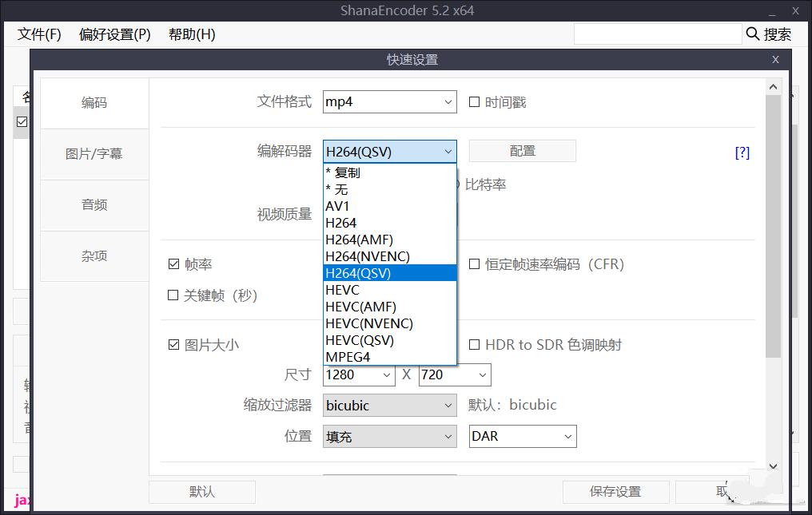Click the 配置 button
The width and height of the screenshot is (812, 515).
point(522,151)
